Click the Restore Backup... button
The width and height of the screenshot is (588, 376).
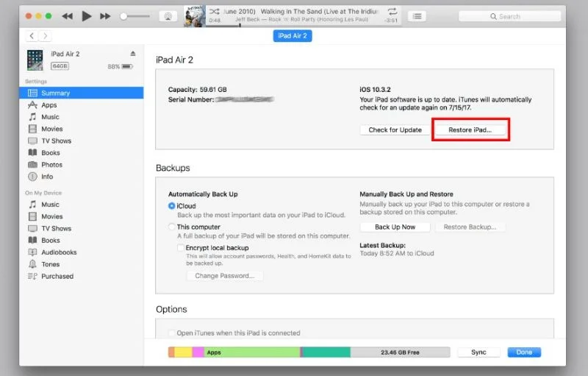(x=470, y=227)
